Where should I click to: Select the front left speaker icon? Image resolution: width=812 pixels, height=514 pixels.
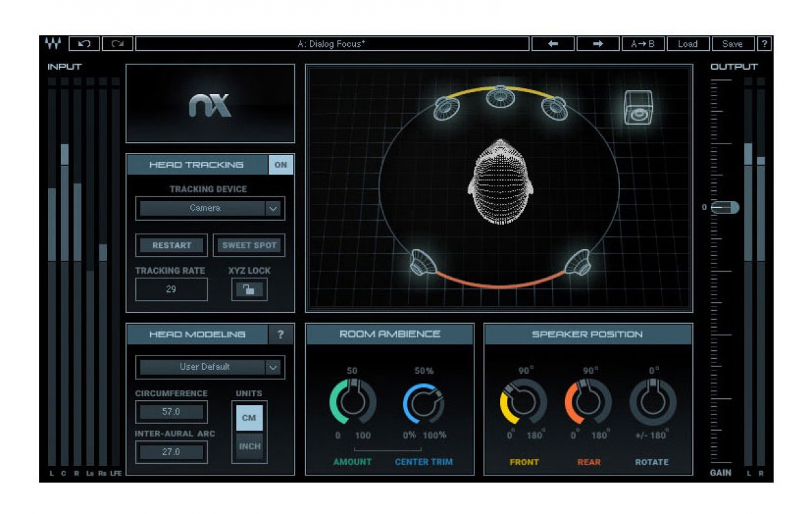[x=447, y=107]
